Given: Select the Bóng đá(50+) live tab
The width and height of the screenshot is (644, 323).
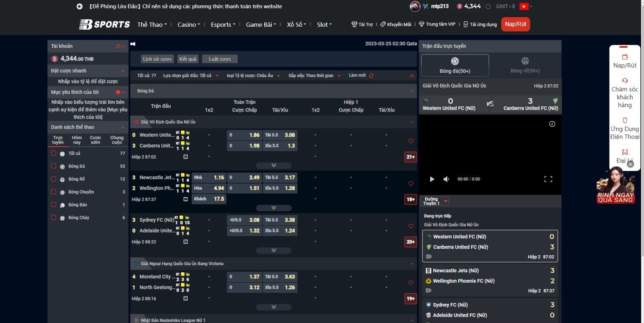Looking at the screenshot, I should coord(455,65).
